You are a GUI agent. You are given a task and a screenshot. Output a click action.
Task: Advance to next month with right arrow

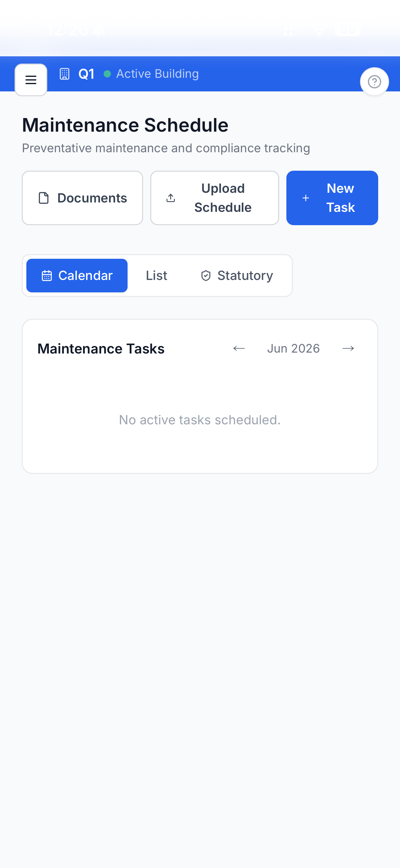pyautogui.click(x=348, y=348)
